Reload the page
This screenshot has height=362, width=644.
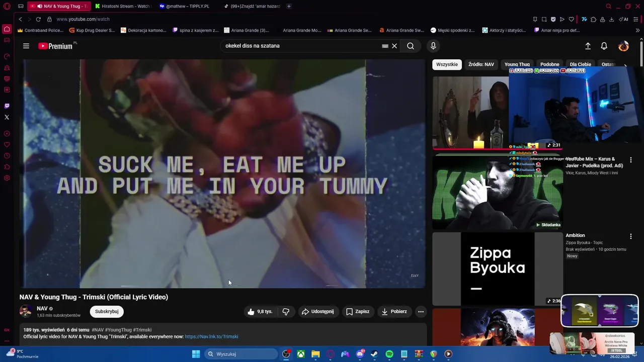tap(38, 19)
